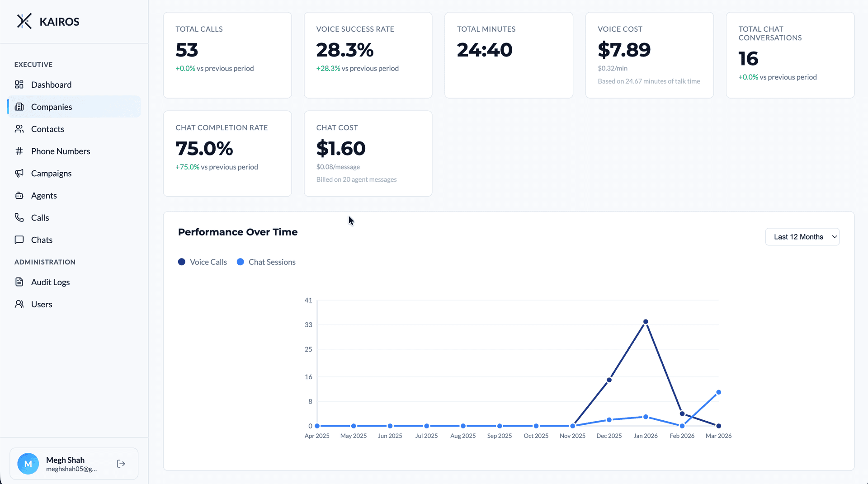The width and height of the screenshot is (868, 484).
Task: Collapse the Last 12 Months picker
Action: point(802,236)
